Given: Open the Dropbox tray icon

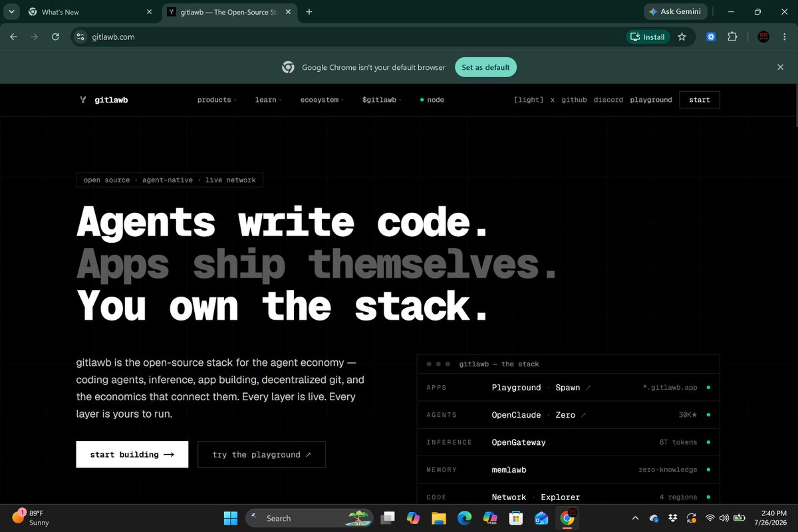Looking at the screenshot, I should pyautogui.click(x=673, y=518).
